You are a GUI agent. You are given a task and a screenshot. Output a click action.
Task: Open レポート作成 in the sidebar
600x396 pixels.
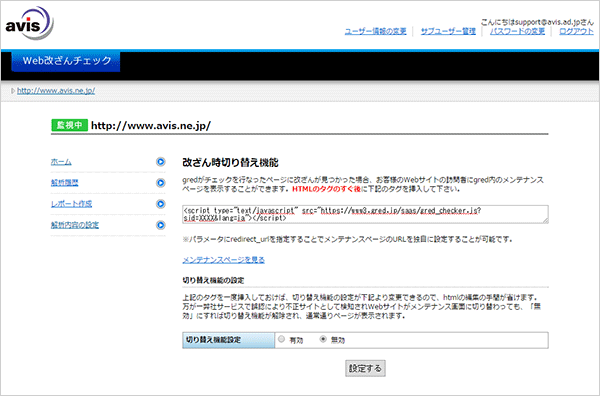[x=71, y=204]
